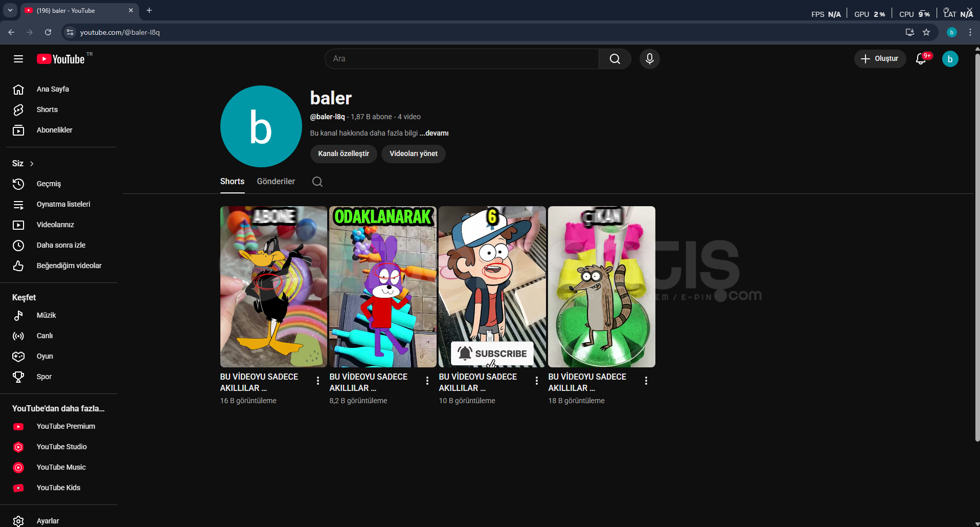Go back in browser history
This screenshot has width=980, height=527.
coord(11,32)
